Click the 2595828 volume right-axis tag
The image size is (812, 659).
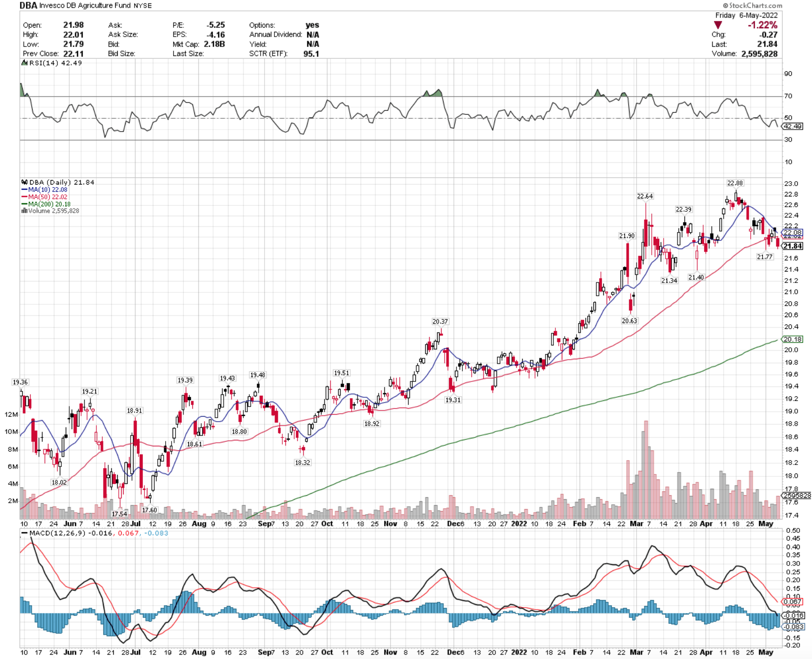[796, 495]
